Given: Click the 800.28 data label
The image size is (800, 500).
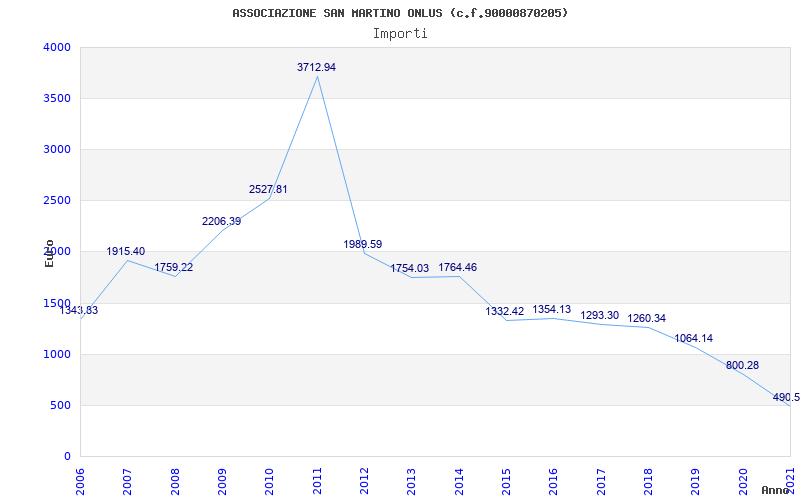Looking at the screenshot, I should point(742,365).
